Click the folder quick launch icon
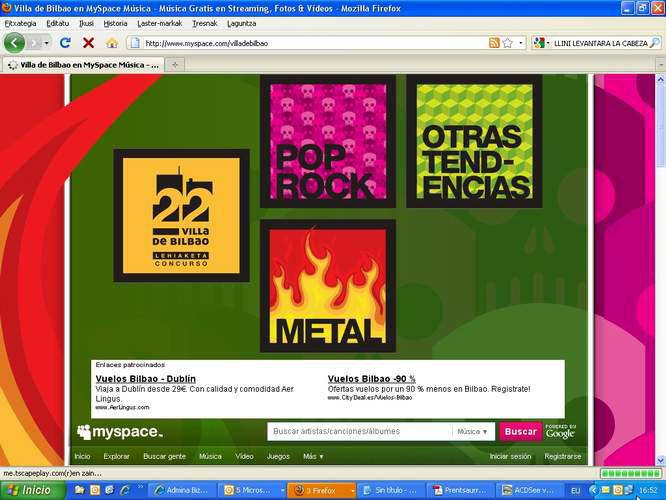This screenshot has width=666, height=500. tap(79, 491)
